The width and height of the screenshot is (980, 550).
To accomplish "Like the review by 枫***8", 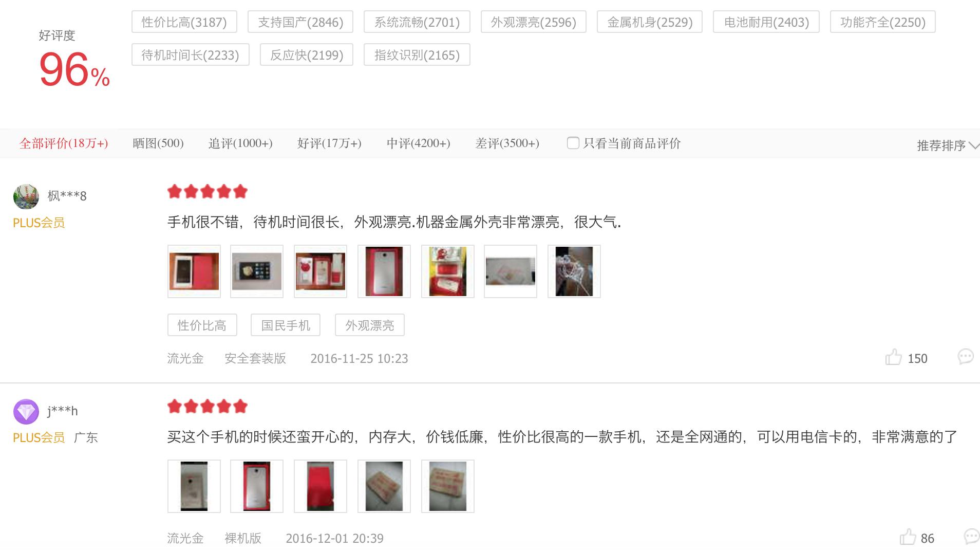I will (x=893, y=357).
